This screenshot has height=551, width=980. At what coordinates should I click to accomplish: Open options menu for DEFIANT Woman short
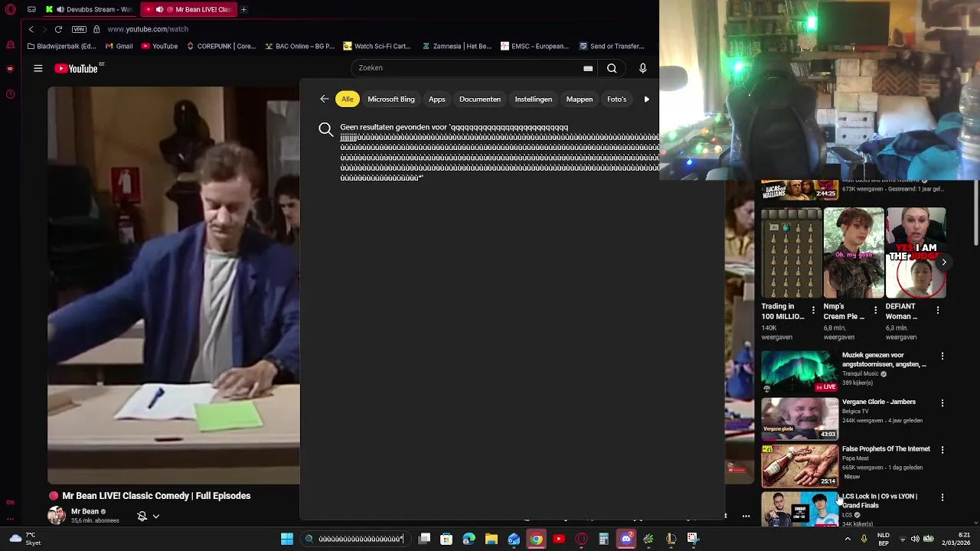click(x=938, y=310)
